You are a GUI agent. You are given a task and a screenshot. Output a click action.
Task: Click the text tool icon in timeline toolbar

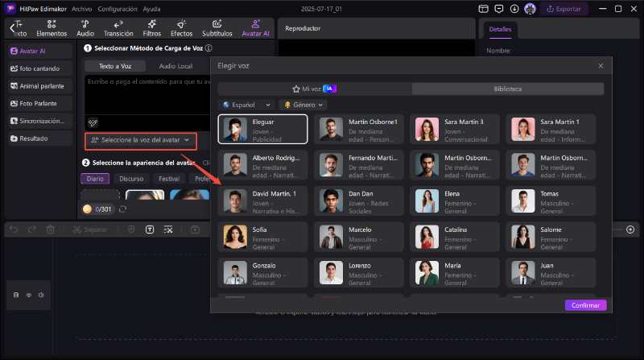tap(150, 230)
